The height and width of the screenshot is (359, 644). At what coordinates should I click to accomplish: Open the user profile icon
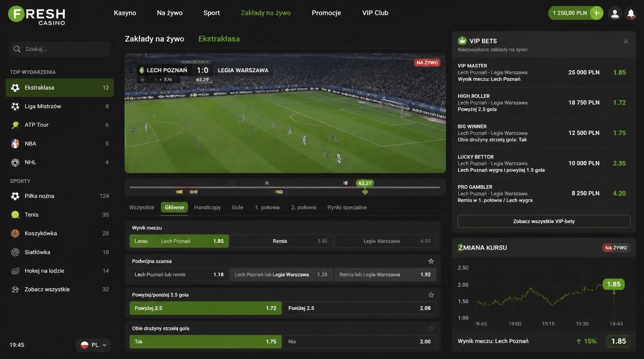pyautogui.click(x=615, y=13)
